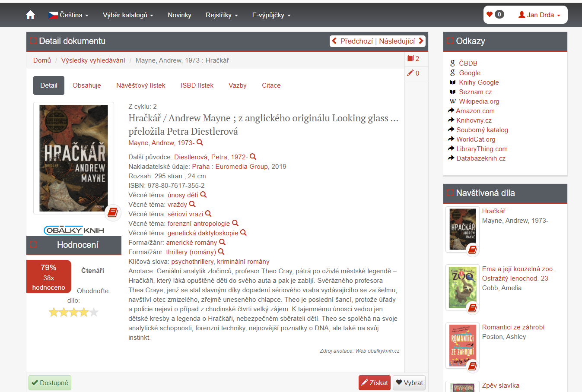The image size is (582, 392).
Task: Click the Dostupné availability button
Action: (x=50, y=383)
